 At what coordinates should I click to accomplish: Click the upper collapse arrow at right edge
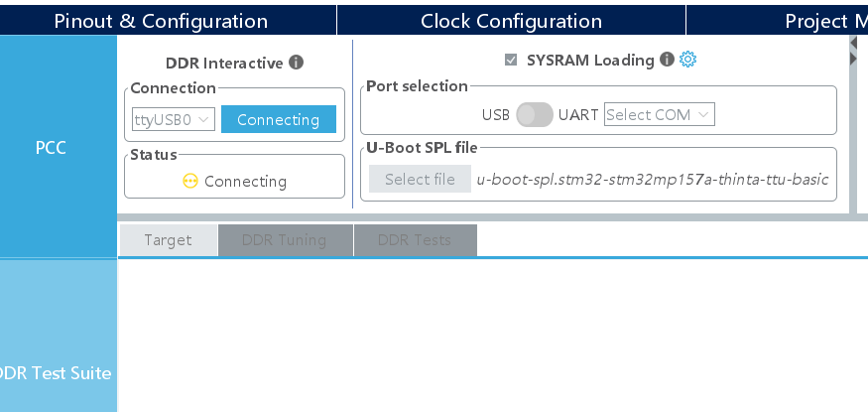point(853,44)
